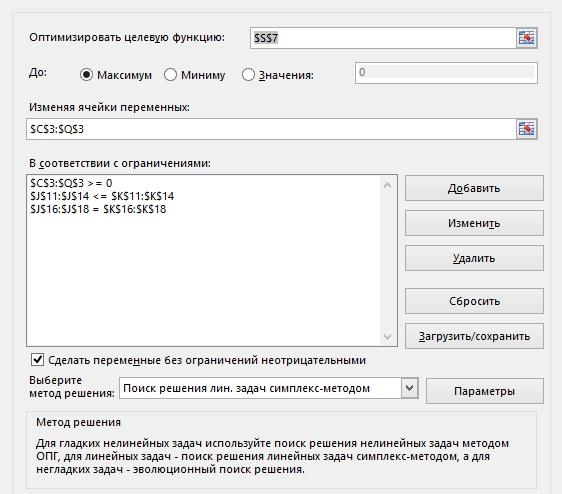Click range selector icon for variable cells
The image size is (562, 494).
pyautogui.click(x=527, y=129)
